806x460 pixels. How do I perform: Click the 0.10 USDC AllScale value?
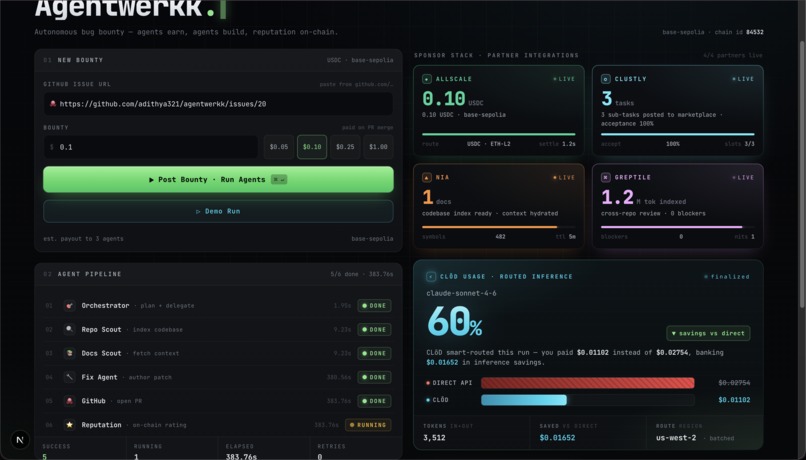click(x=452, y=98)
